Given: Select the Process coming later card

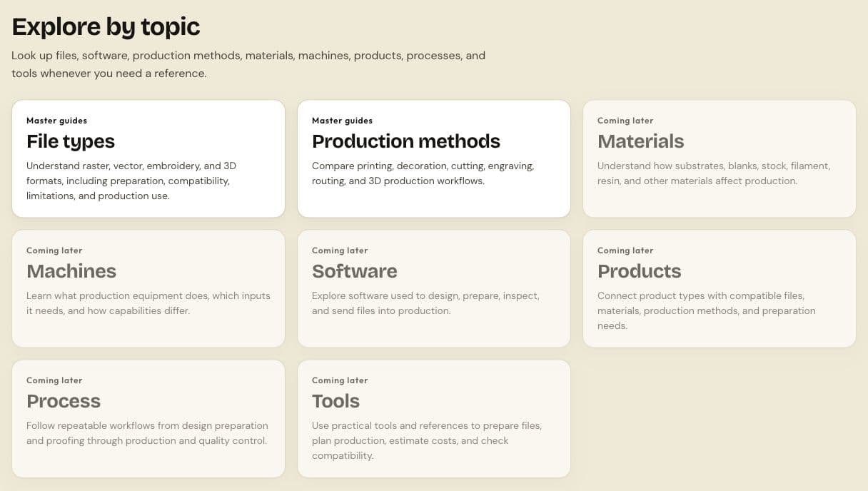Looking at the screenshot, I should pyautogui.click(x=148, y=418).
